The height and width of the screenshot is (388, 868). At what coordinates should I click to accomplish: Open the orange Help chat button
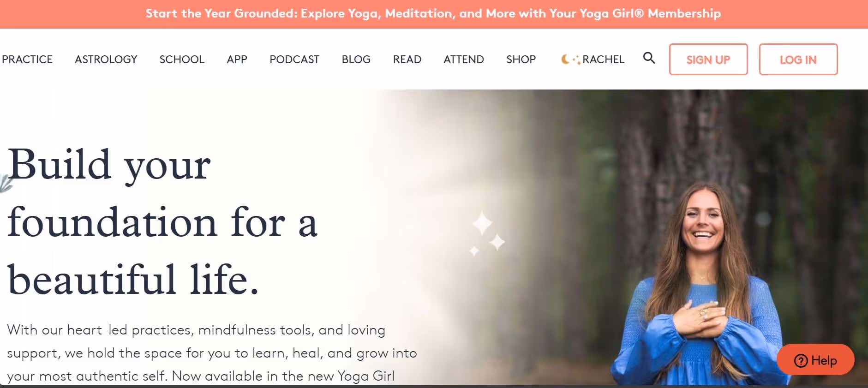coord(815,360)
